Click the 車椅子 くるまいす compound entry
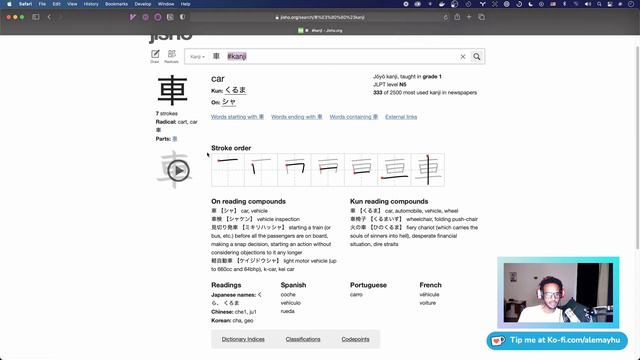The image size is (640, 360). tap(413, 219)
